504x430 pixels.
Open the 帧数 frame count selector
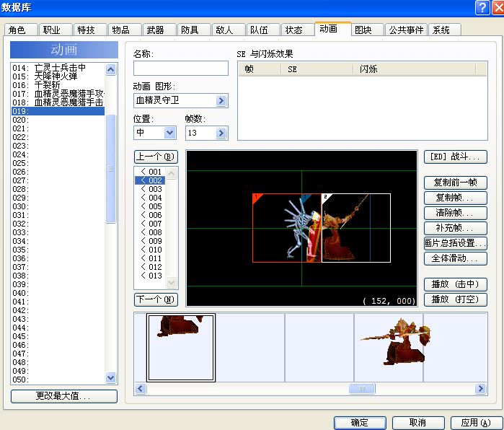pyautogui.click(x=221, y=133)
